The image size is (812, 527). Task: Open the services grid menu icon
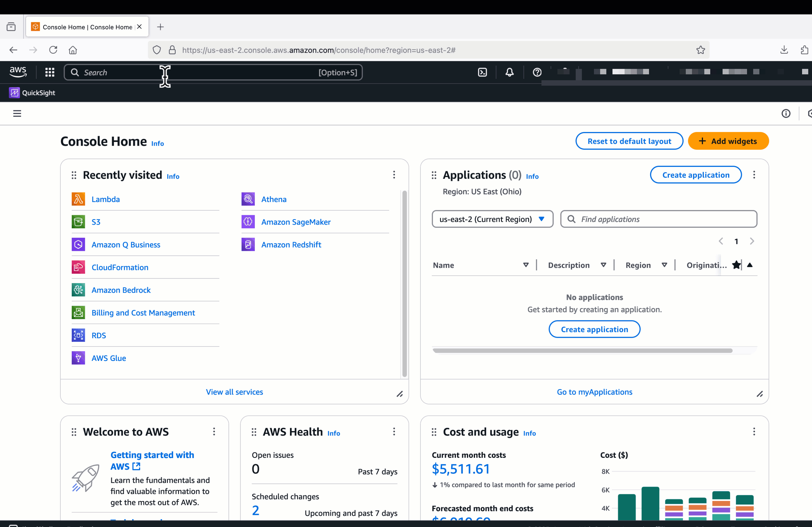(x=50, y=72)
